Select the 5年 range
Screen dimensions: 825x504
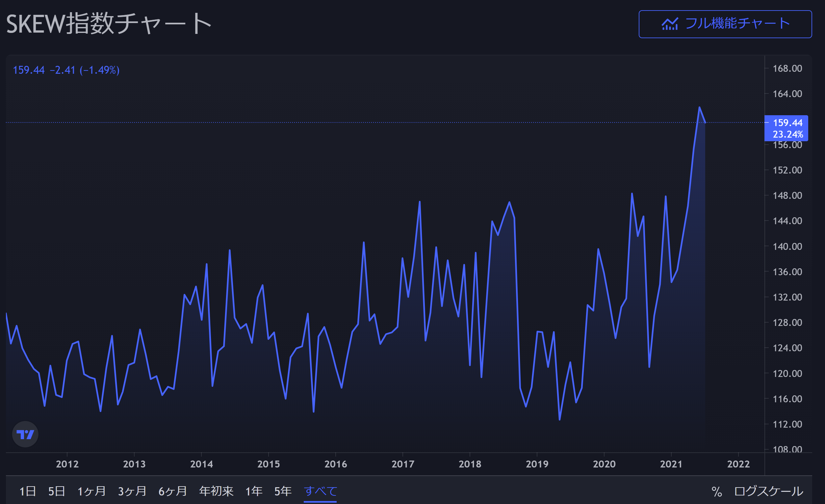[283, 491]
